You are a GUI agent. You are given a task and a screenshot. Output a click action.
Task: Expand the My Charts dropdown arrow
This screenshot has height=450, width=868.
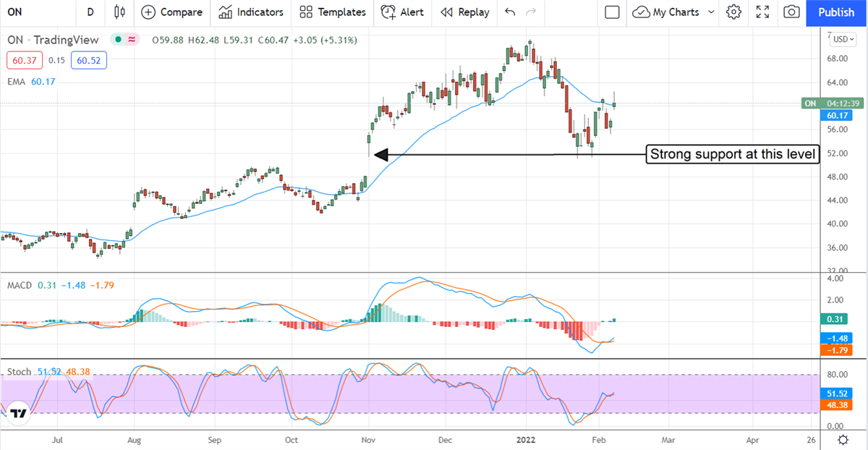point(711,12)
